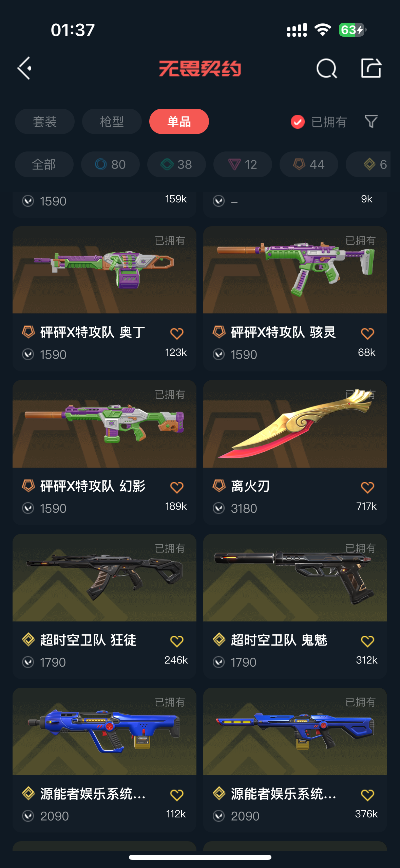Switch to the 套装 tab
Viewport: 400px width, 868px height.
coord(45,122)
